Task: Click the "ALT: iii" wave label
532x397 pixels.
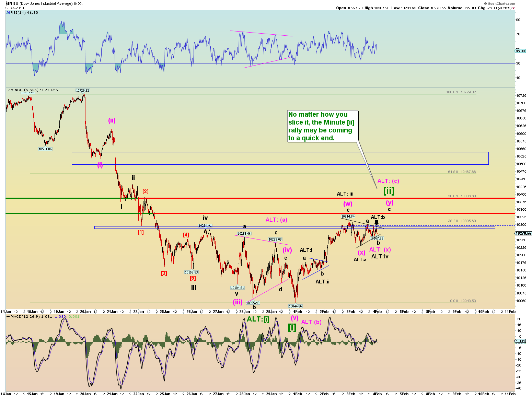Action: (x=345, y=194)
